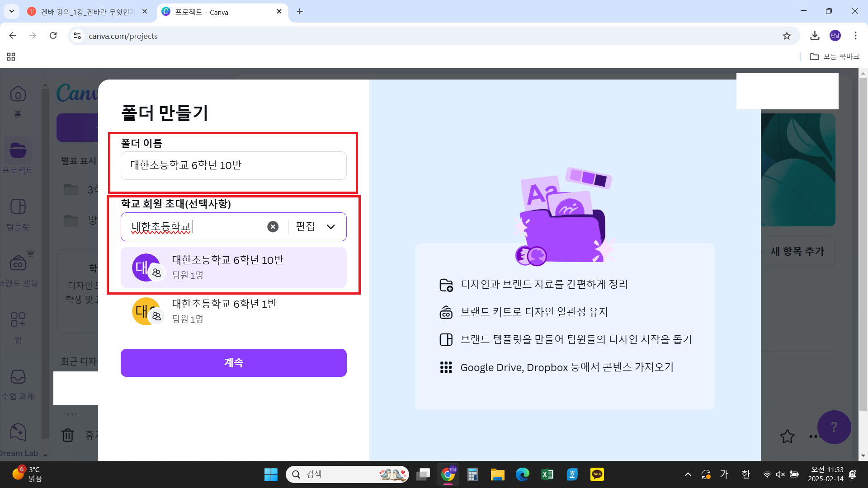
Task: View site information icon in address bar
Action: (x=77, y=36)
